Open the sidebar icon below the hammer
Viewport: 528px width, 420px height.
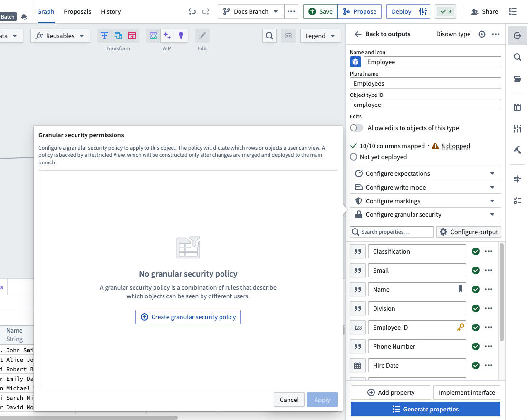(x=518, y=179)
